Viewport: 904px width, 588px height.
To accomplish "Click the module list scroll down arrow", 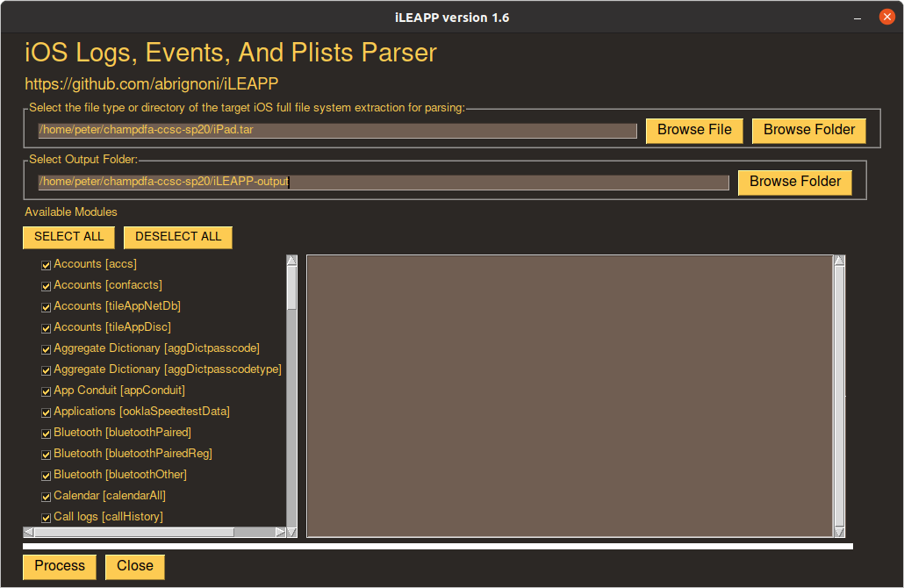I will [292, 520].
